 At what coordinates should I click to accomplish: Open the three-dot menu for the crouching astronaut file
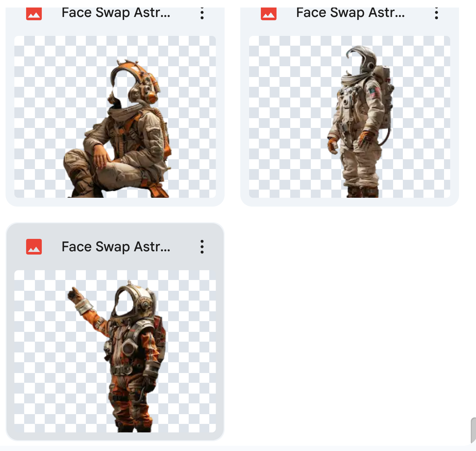pyautogui.click(x=202, y=13)
